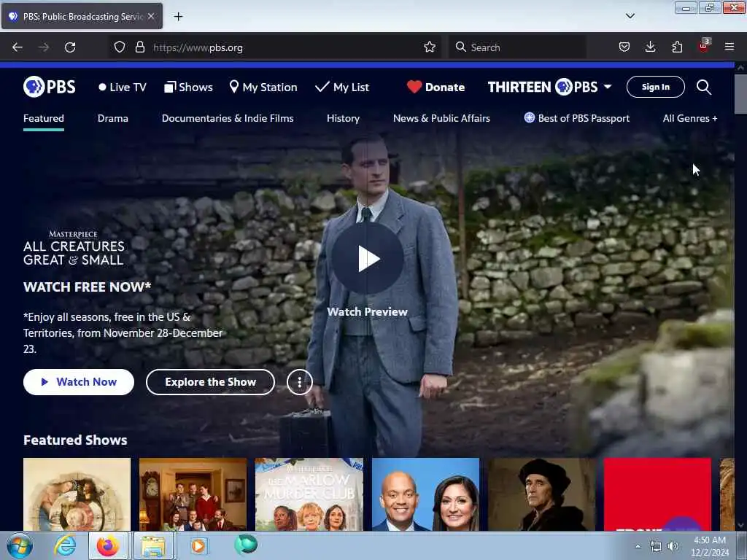The height and width of the screenshot is (560, 747).
Task: Open the family by grandfather clock thumbnail
Action: 193,494
